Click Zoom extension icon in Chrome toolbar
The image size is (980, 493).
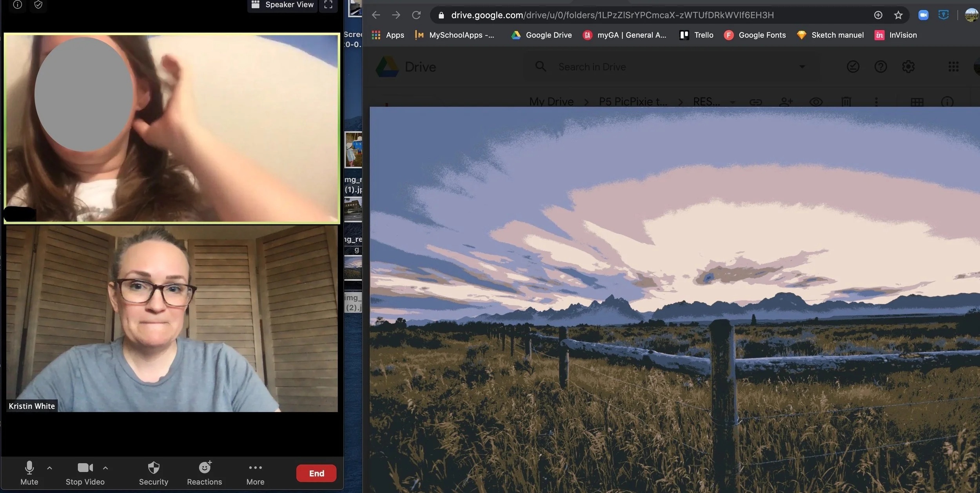click(923, 15)
